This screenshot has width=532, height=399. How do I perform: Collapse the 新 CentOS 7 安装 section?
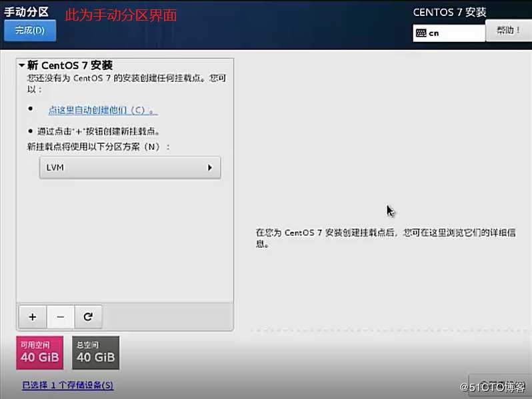22,65
